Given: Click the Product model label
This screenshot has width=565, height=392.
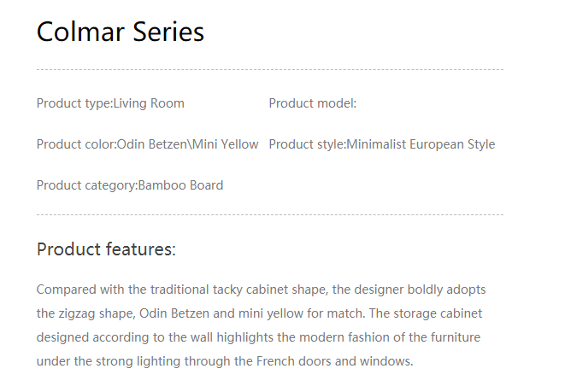Looking at the screenshot, I should [312, 103].
